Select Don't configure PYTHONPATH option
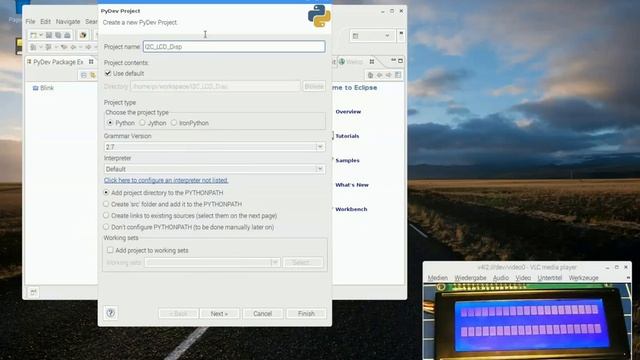Viewport: 640px width, 360px height. pyautogui.click(x=106, y=227)
